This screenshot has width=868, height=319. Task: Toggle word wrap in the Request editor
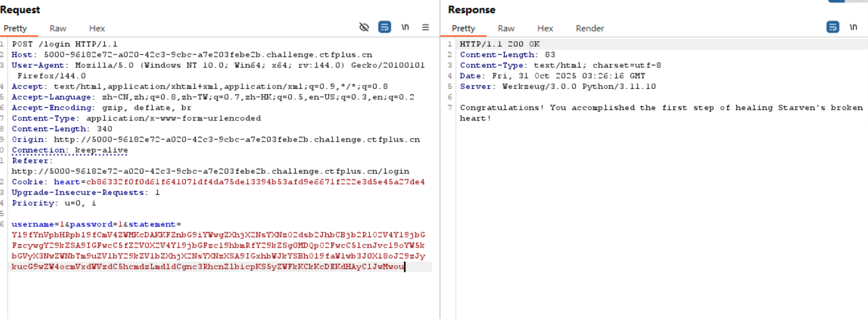[x=385, y=27]
